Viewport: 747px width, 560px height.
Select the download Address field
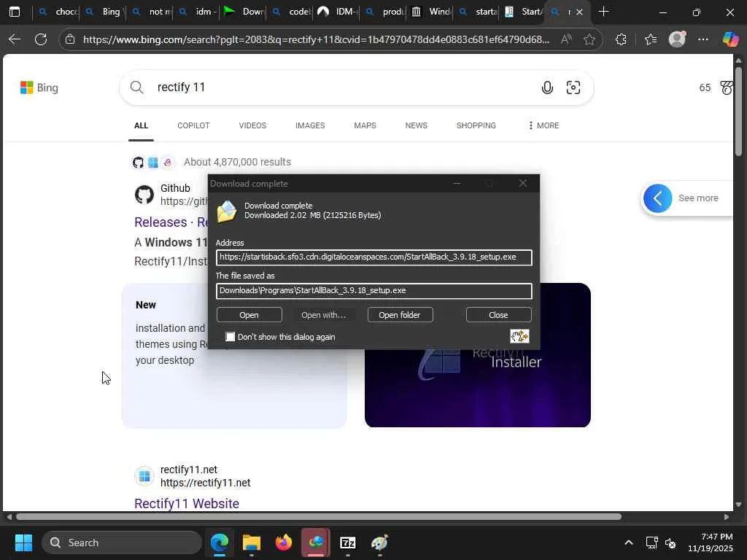(x=374, y=257)
